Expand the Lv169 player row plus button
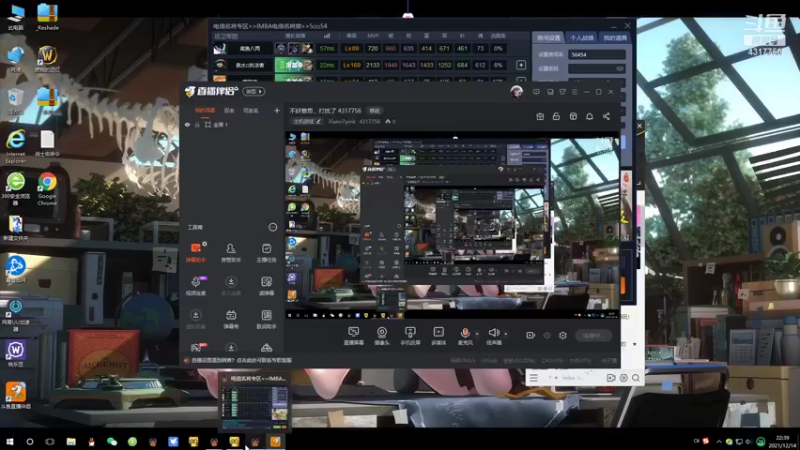The height and width of the screenshot is (450, 800). 521,65
